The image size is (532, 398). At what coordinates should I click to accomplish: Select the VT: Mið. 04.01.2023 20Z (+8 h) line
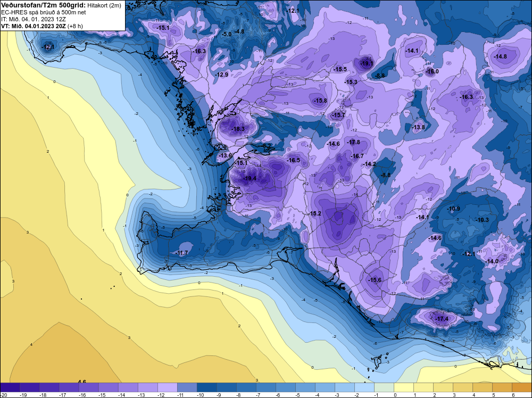[42, 26]
